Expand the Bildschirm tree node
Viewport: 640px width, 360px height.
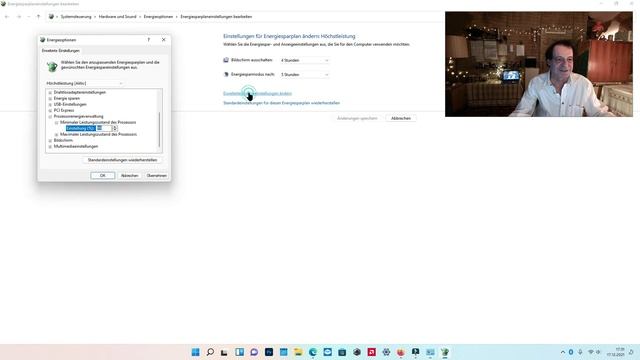[50, 140]
